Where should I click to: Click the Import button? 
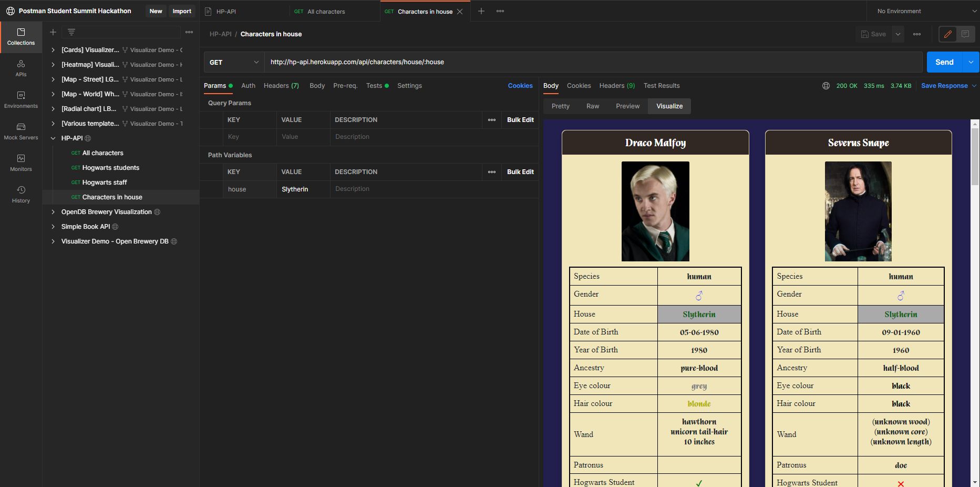(x=182, y=11)
